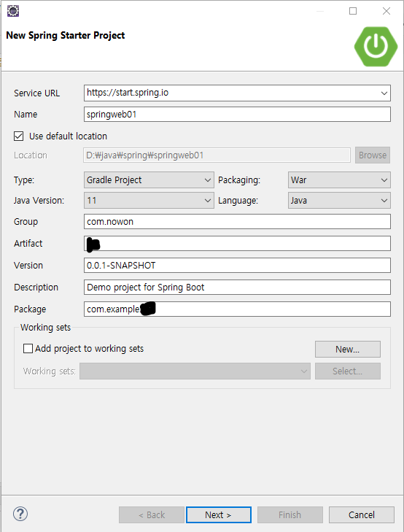Open the Type dropdown showing Gradle Project

coord(149,180)
